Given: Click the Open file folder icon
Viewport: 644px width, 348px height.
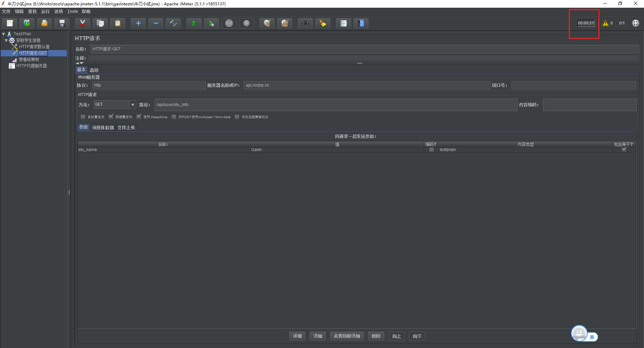Looking at the screenshot, I should 44,23.
